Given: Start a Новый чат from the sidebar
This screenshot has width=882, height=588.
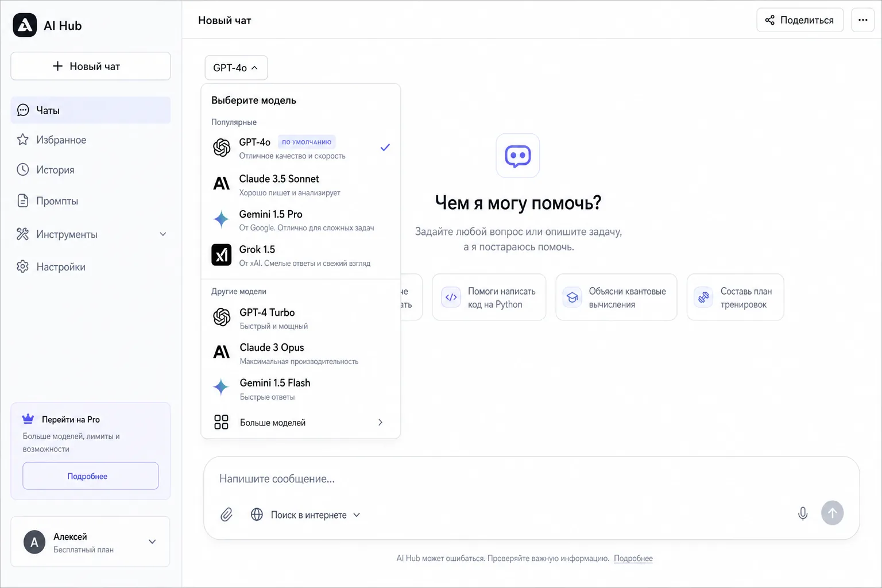Looking at the screenshot, I should point(91,66).
